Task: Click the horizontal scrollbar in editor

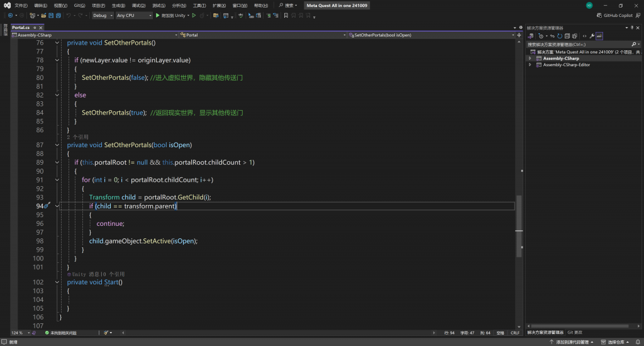Action: pos(278,333)
